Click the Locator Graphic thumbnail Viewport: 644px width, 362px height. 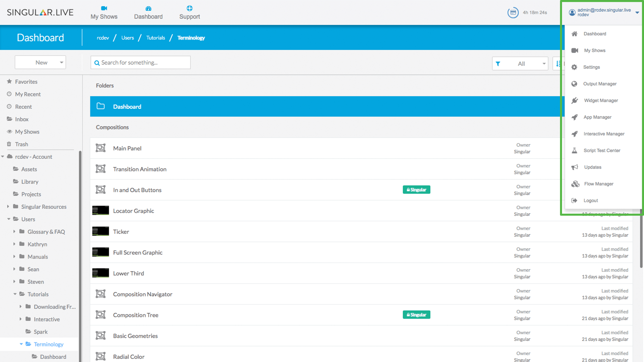(x=101, y=210)
